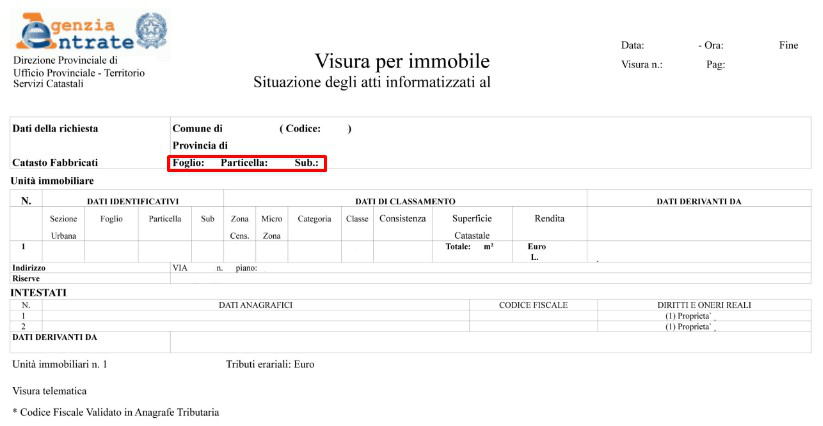Click the 'CODICE FISCALE' column header
Viewport: 823px width, 426px height.
(533, 305)
